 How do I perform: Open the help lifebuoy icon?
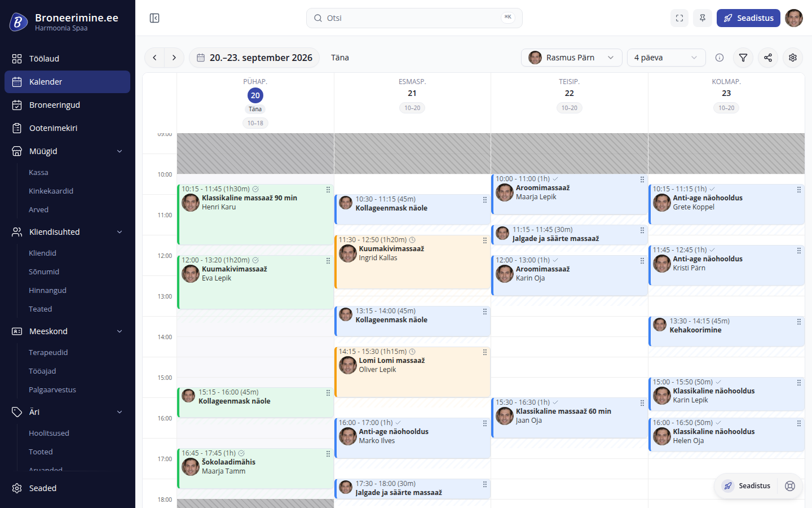pyautogui.click(x=790, y=486)
